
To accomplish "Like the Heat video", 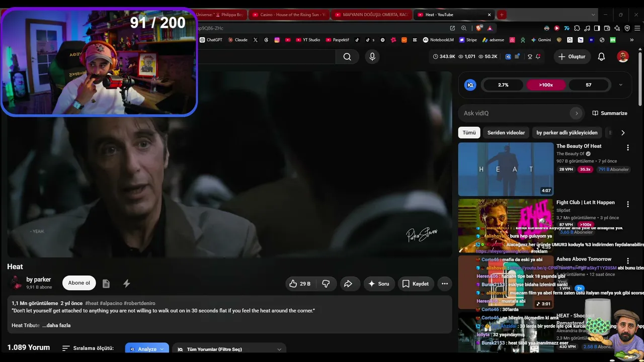I will [299, 284].
